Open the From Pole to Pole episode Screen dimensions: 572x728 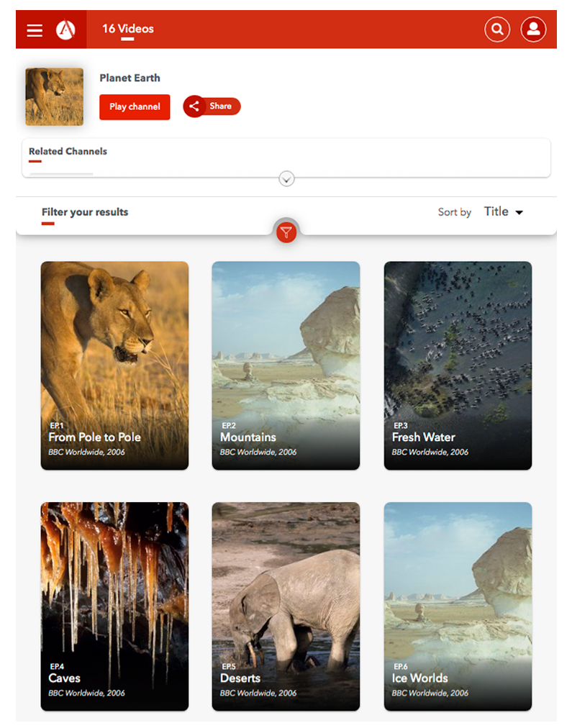coord(114,365)
